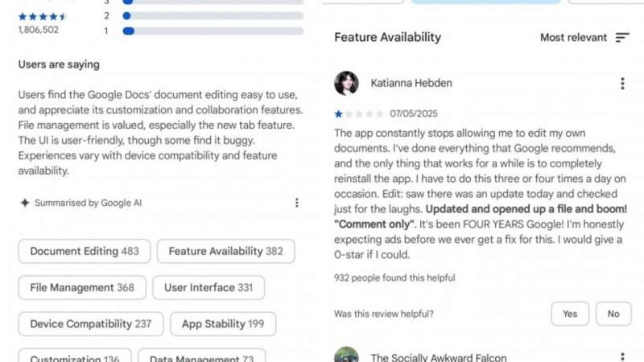The height and width of the screenshot is (362, 644).
Task: Click the sort lines icon next to Most relevant
Action: pyautogui.click(x=622, y=38)
